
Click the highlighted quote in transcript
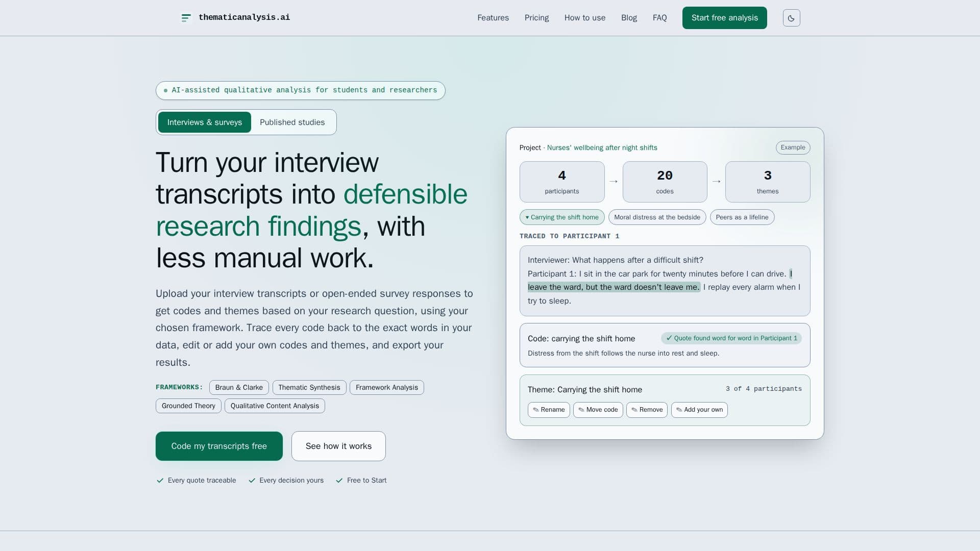coord(614,287)
